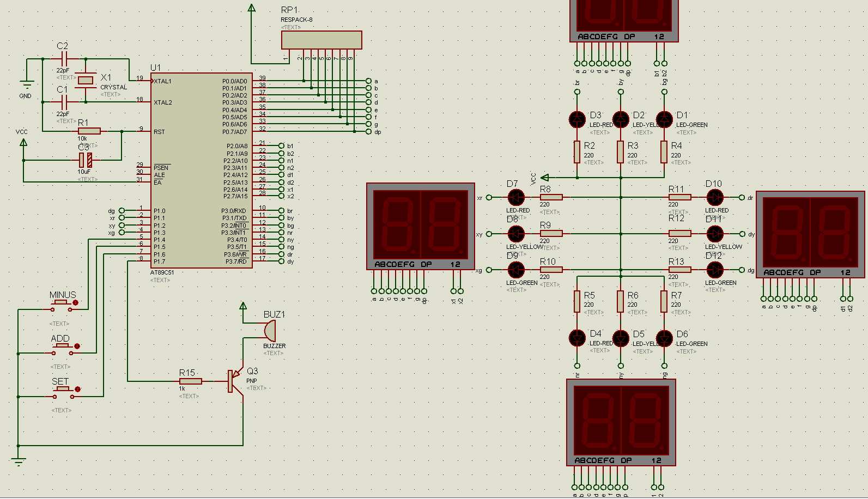Select the X1 crystal symbol
The height and width of the screenshot is (499, 868).
86,80
